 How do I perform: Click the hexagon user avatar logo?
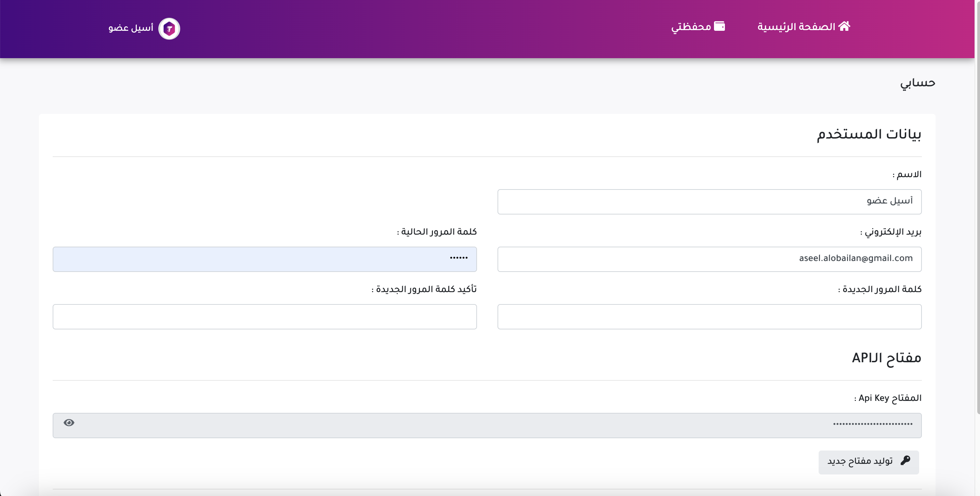pos(169,28)
